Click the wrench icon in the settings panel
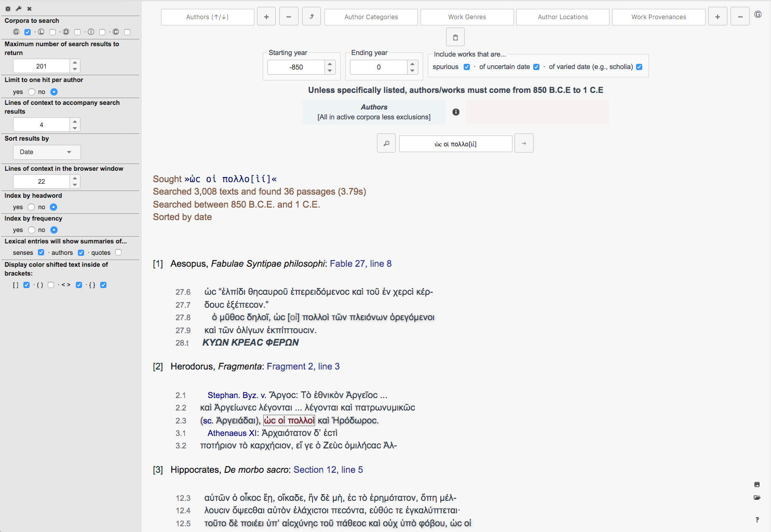Screen dimensions: 771x532 19,9
